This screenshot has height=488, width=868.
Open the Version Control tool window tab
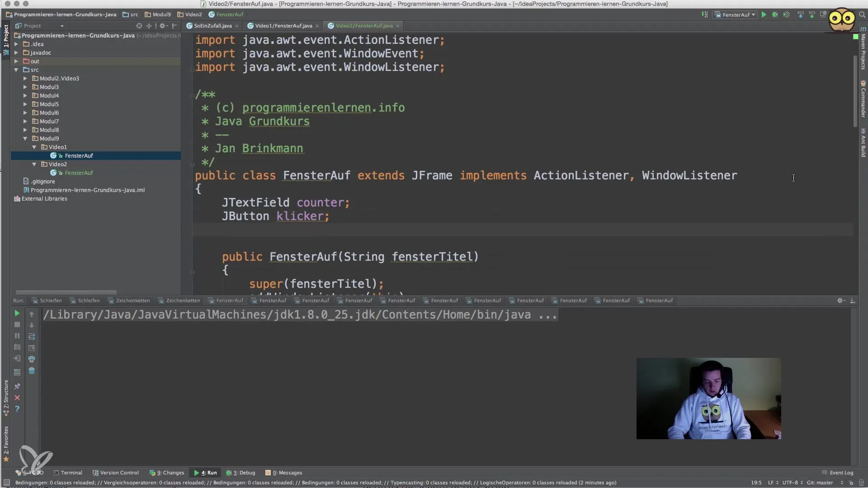pos(116,473)
